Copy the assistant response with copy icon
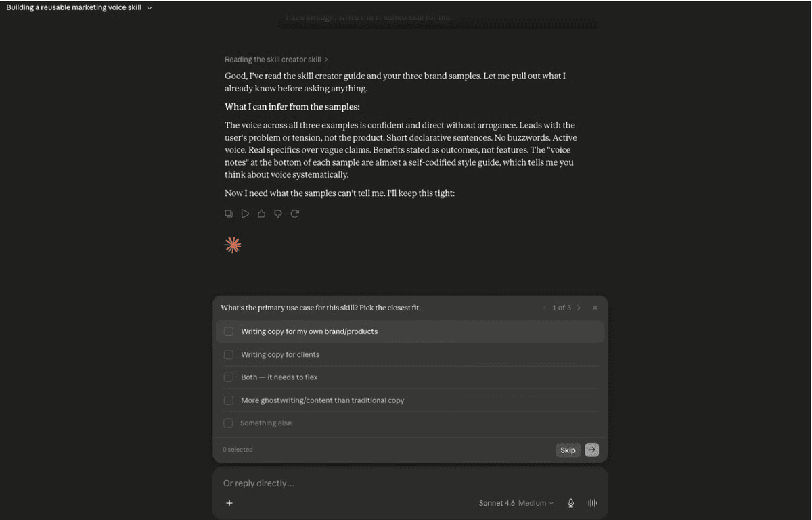Image resolution: width=812 pixels, height=520 pixels. (229, 214)
